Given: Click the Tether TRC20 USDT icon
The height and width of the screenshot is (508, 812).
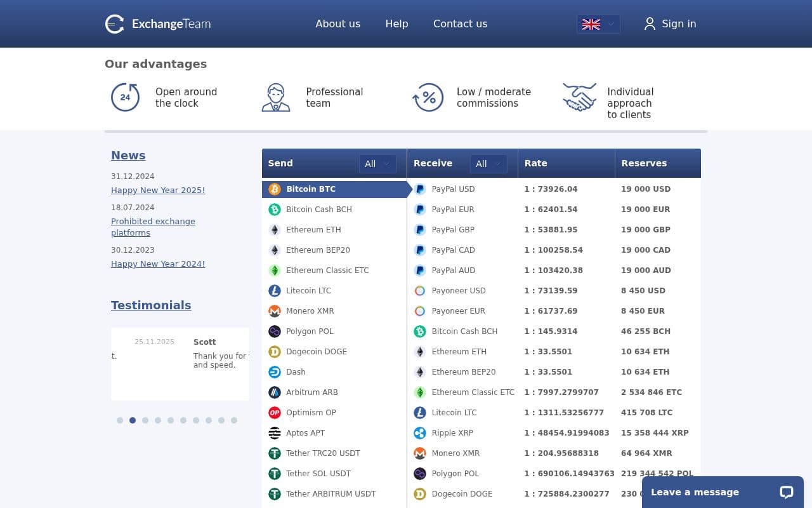Looking at the screenshot, I should coord(275,453).
